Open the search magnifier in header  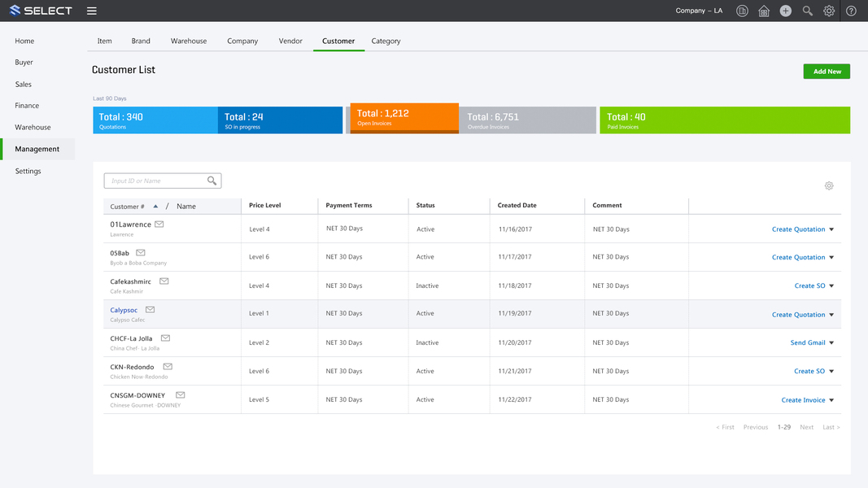tap(808, 11)
